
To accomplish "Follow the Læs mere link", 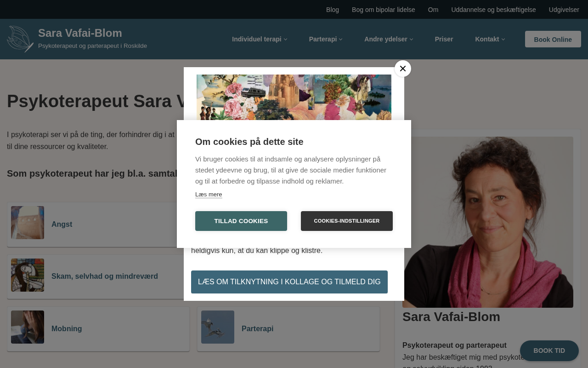I will 209,195.
